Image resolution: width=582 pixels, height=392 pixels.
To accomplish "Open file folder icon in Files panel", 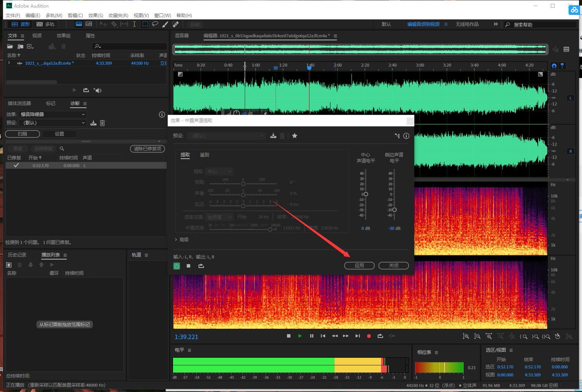I will pos(10,46).
